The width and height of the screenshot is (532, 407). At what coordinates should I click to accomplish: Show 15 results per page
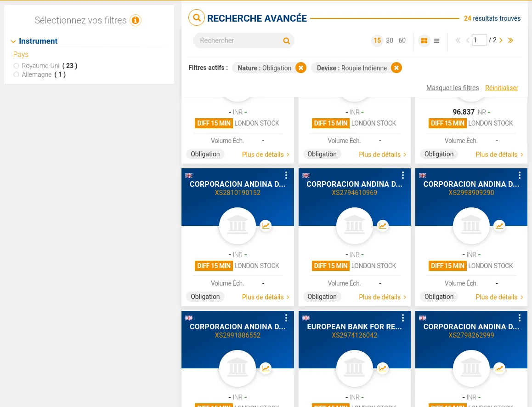(377, 40)
